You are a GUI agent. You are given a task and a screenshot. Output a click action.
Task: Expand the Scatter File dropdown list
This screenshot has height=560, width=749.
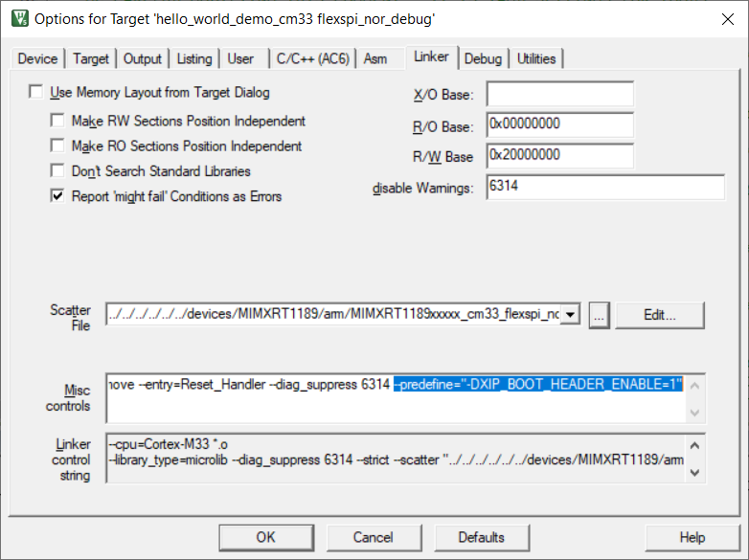571,315
